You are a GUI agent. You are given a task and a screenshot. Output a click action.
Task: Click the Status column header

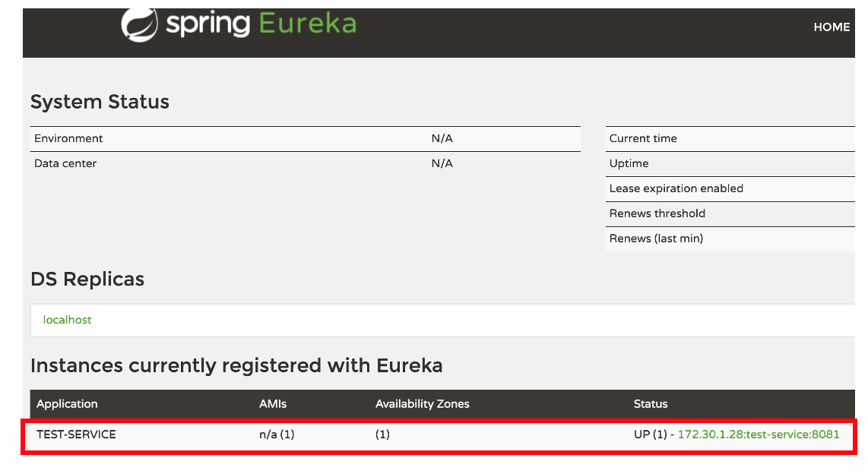point(650,403)
